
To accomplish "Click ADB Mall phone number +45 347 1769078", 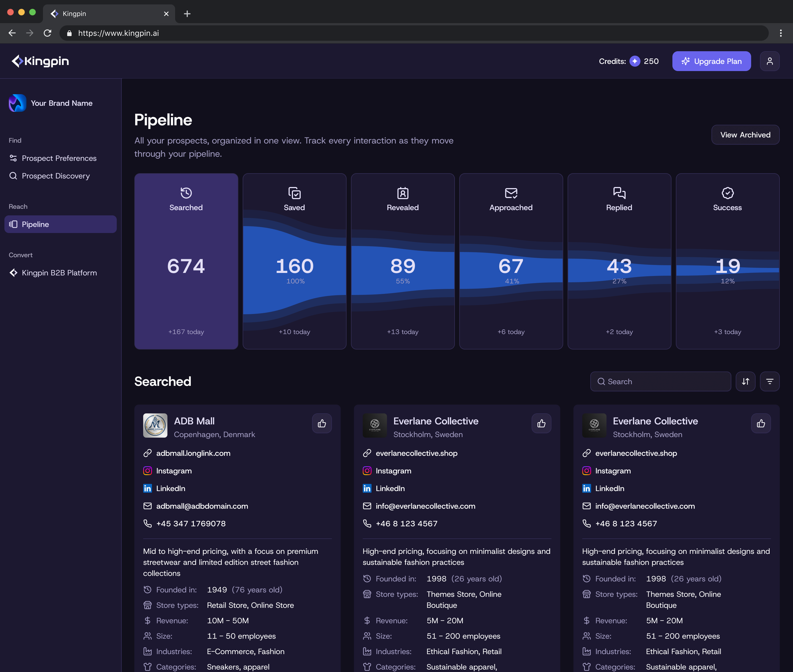I will (191, 524).
